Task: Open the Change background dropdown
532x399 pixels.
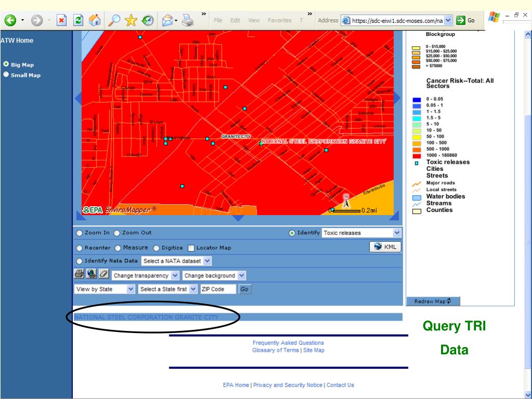Action: pyautogui.click(x=214, y=275)
